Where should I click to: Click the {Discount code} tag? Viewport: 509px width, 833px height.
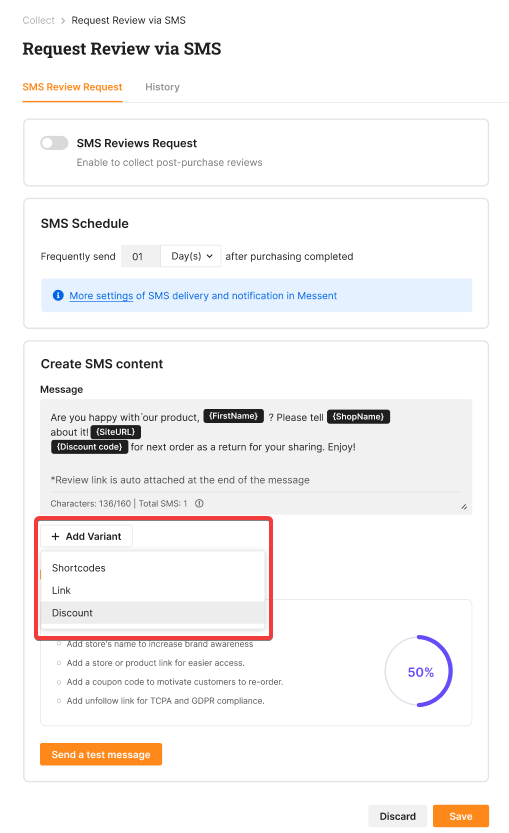pyautogui.click(x=89, y=447)
